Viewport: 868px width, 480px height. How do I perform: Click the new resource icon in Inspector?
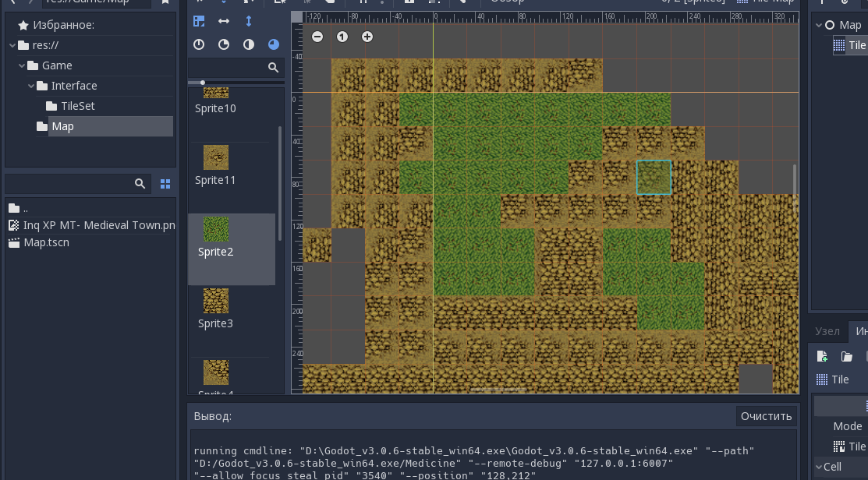(822, 357)
